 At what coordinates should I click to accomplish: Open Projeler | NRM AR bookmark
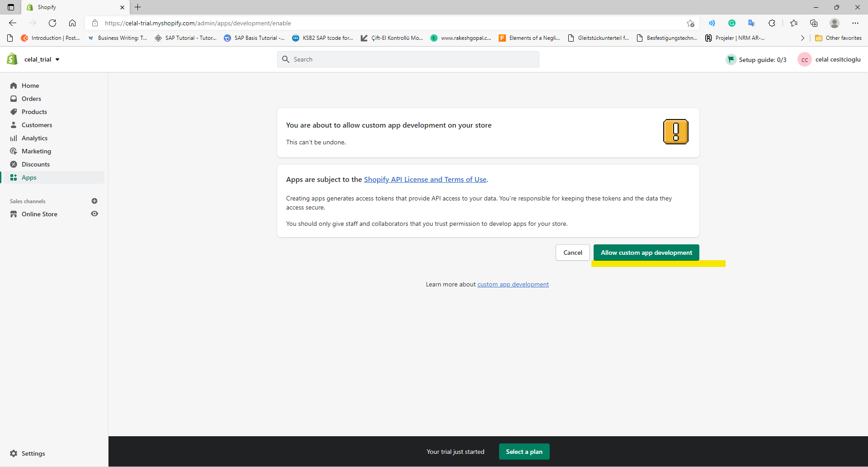pyautogui.click(x=735, y=38)
